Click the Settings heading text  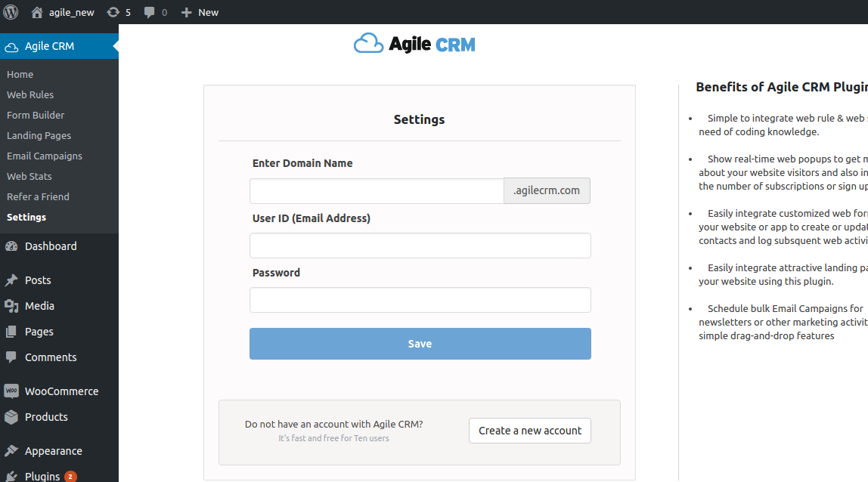(419, 119)
